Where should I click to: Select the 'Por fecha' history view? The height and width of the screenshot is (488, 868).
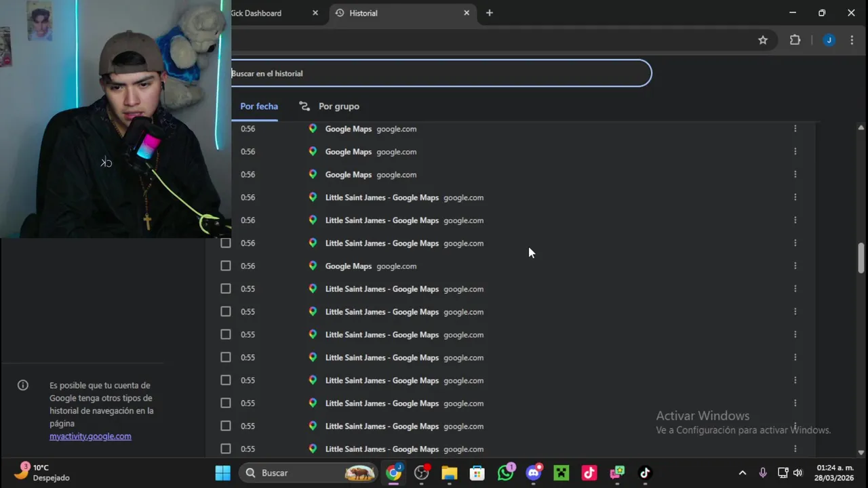(259, 106)
